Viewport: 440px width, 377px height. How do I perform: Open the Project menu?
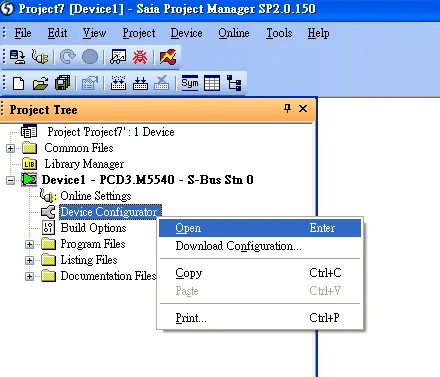click(x=139, y=33)
